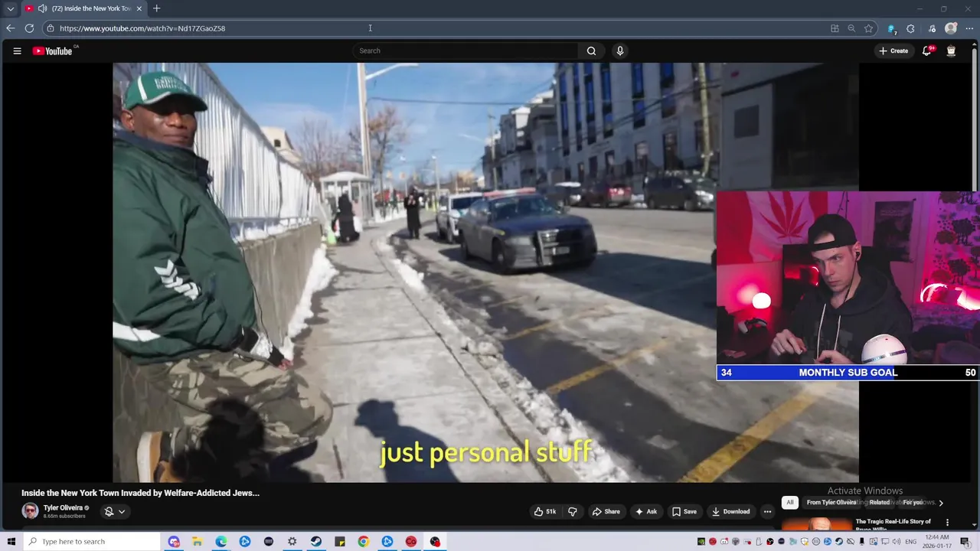Close the Inside the New York tab
980x551 pixels.
click(x=139, y=8)
